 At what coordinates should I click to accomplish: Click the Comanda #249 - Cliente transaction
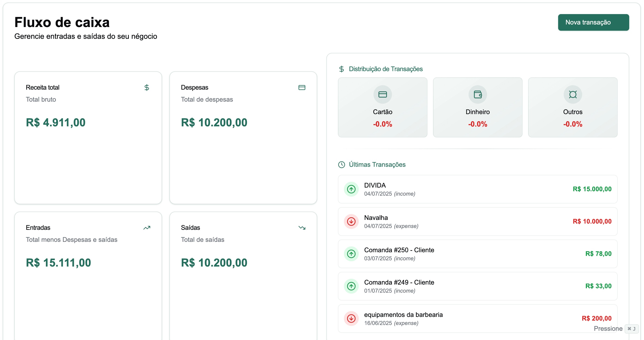[478, 286]
